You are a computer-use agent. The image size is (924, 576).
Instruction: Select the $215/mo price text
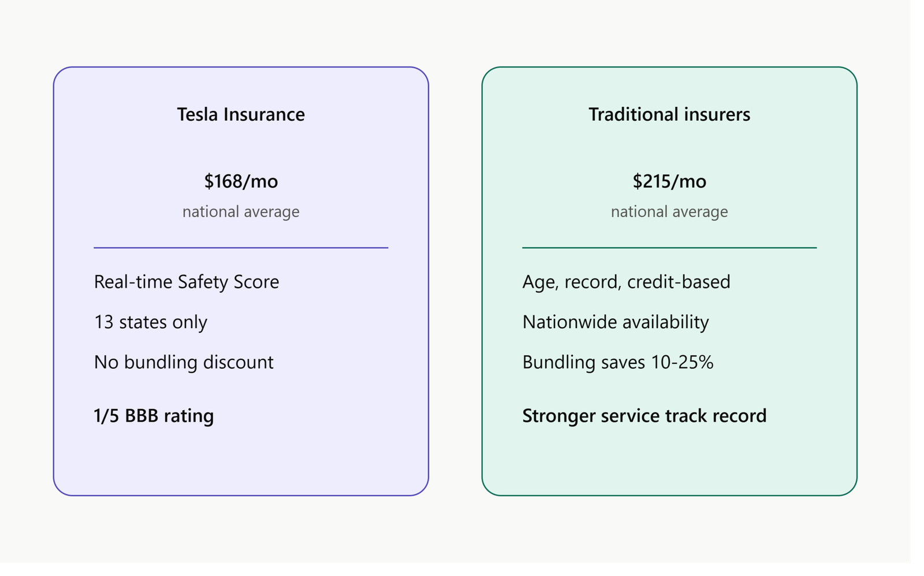[669, 181]
